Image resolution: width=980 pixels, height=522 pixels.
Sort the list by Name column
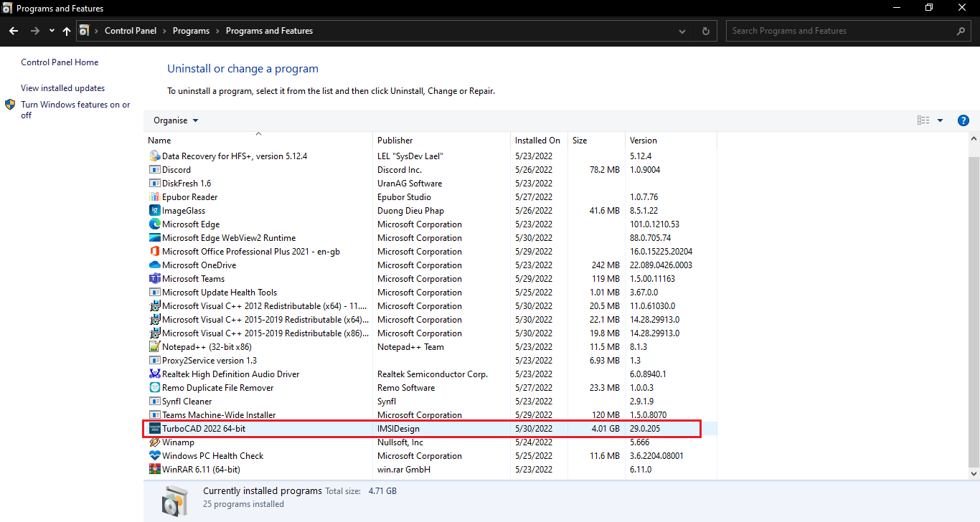pos(258,141)
